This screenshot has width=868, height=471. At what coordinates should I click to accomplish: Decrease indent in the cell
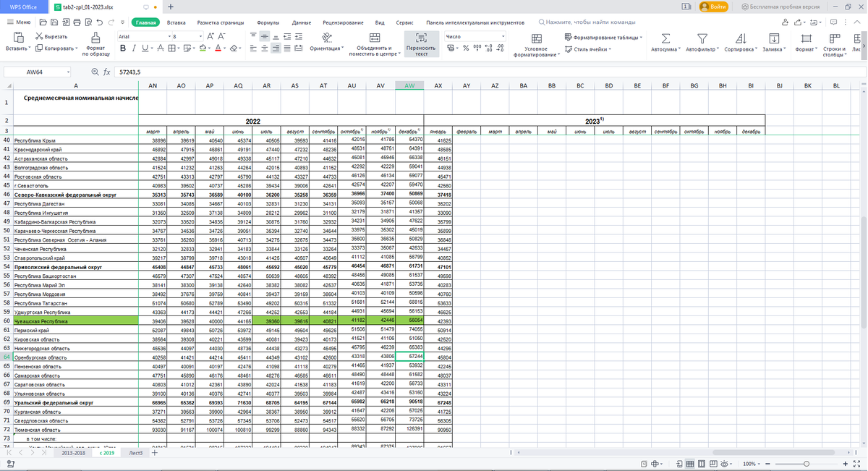pyautogui.click(x=287, y=36)
